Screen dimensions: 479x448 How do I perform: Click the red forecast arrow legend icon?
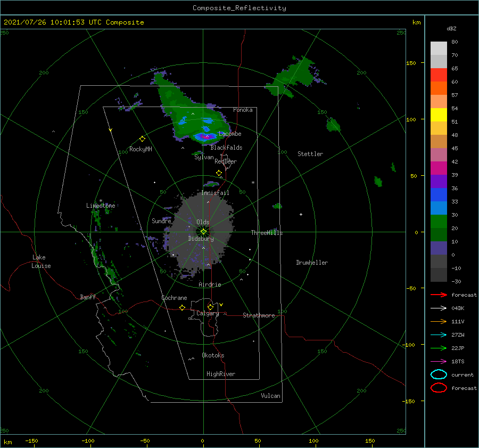pos(439,295)
